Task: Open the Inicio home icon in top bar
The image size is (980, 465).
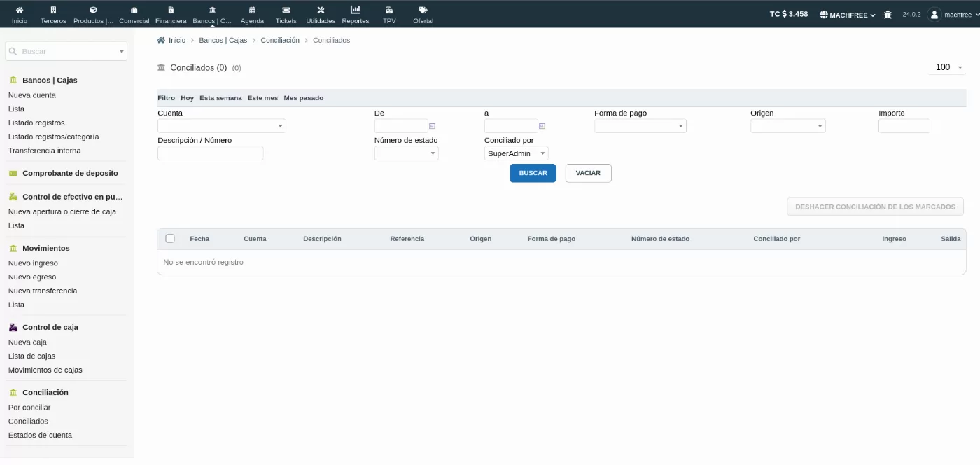Action: [x=20, y=10]
